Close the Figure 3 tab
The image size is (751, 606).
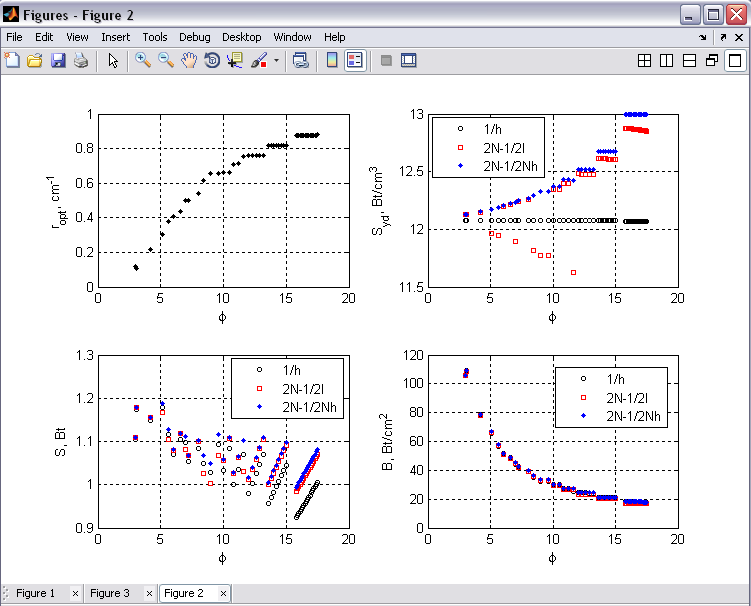click(x=149, y=594)
